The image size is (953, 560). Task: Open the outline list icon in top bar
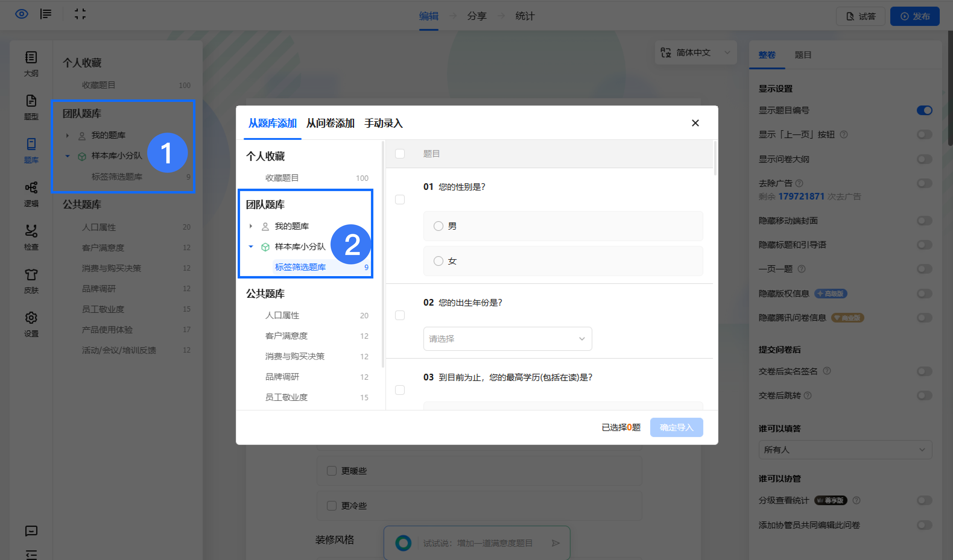[x=46, y=14]
